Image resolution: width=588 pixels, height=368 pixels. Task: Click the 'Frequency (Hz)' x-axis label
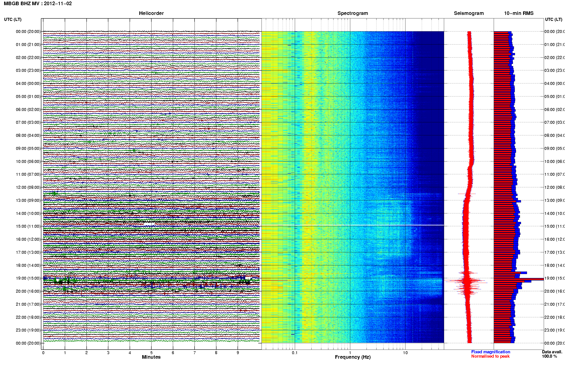353,357
